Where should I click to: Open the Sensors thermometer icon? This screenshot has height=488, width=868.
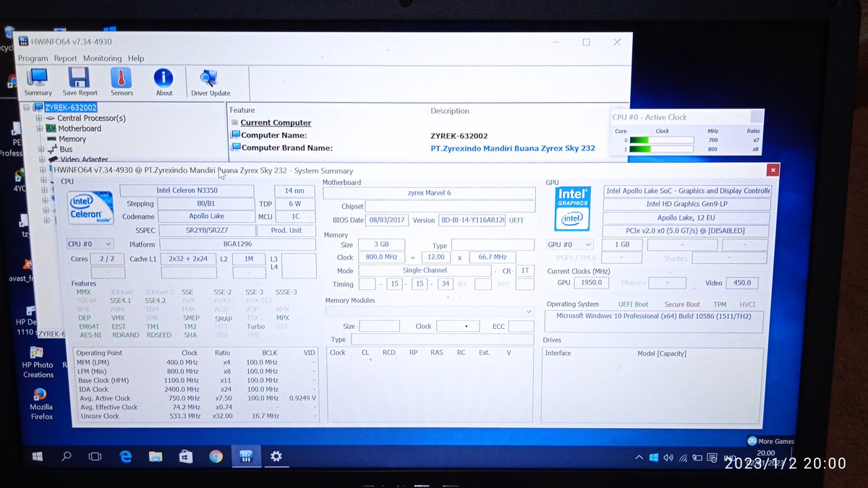click(122, 82)
